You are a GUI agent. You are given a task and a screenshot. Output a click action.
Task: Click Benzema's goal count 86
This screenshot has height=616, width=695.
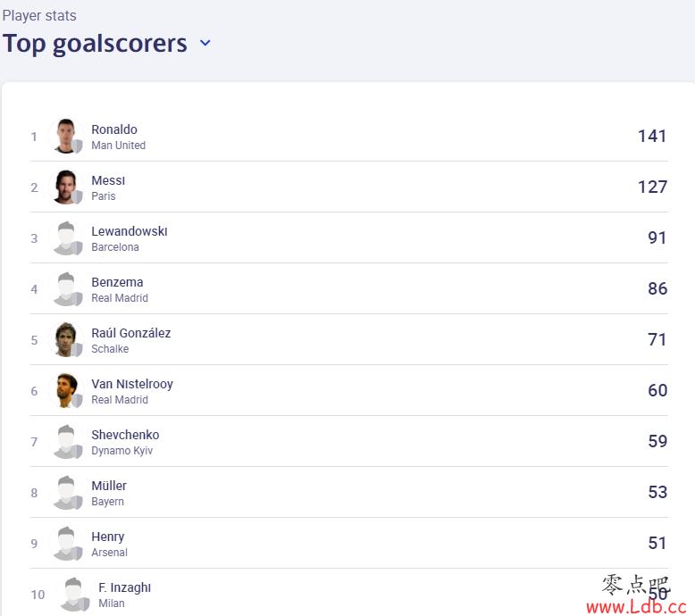(657, 288)
